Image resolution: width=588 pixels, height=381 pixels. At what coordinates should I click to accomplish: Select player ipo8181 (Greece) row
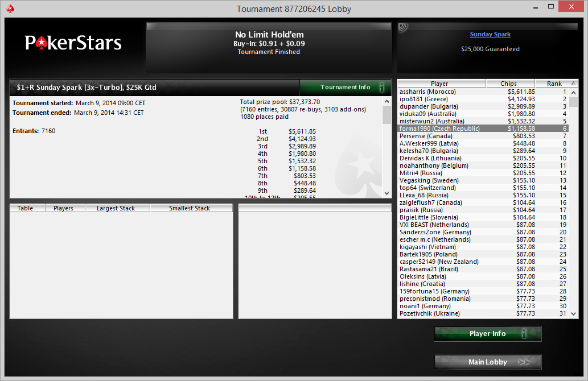pyautogui.click(x=483, y=100)
